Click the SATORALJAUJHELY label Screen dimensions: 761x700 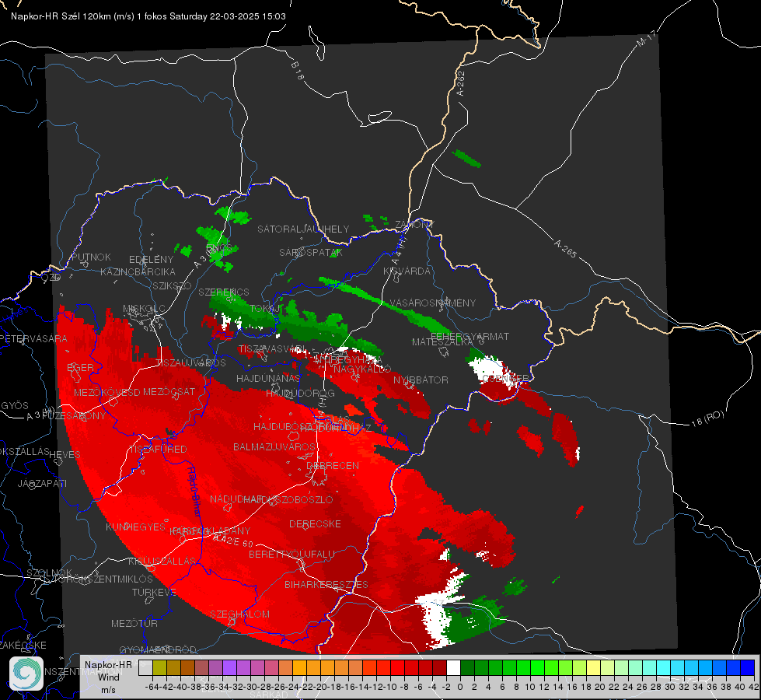[x=303, y=229]
